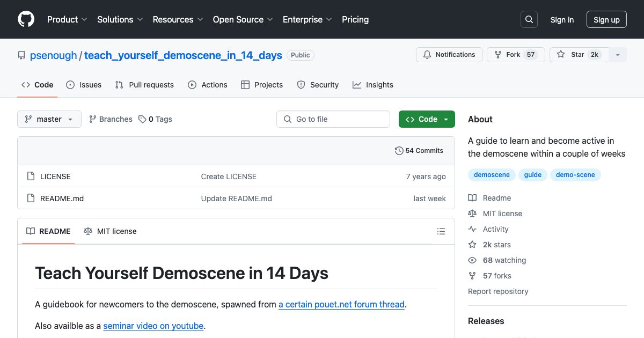The height and width of the screenshot is (338, 644).
Task: Click the Sign up button
Action: point(606,20)
